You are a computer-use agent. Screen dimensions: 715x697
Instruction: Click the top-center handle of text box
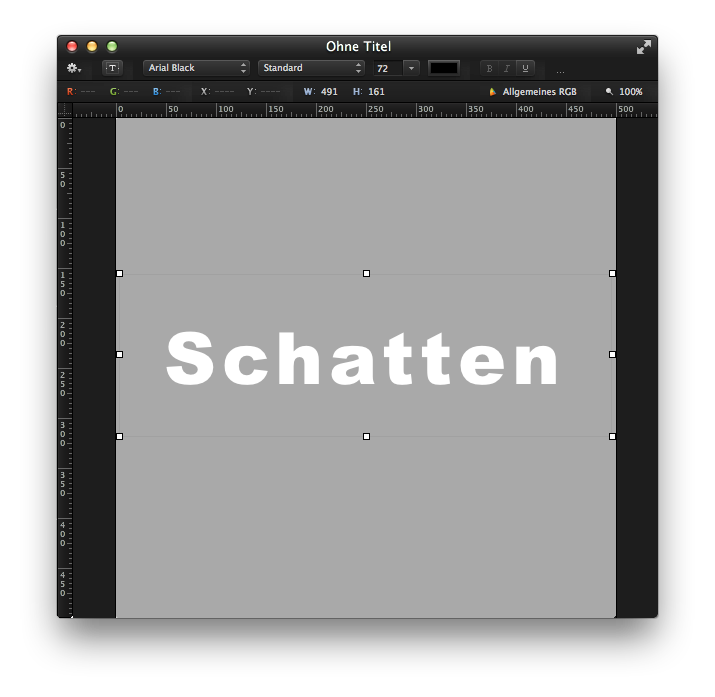(x=367, y=273)
